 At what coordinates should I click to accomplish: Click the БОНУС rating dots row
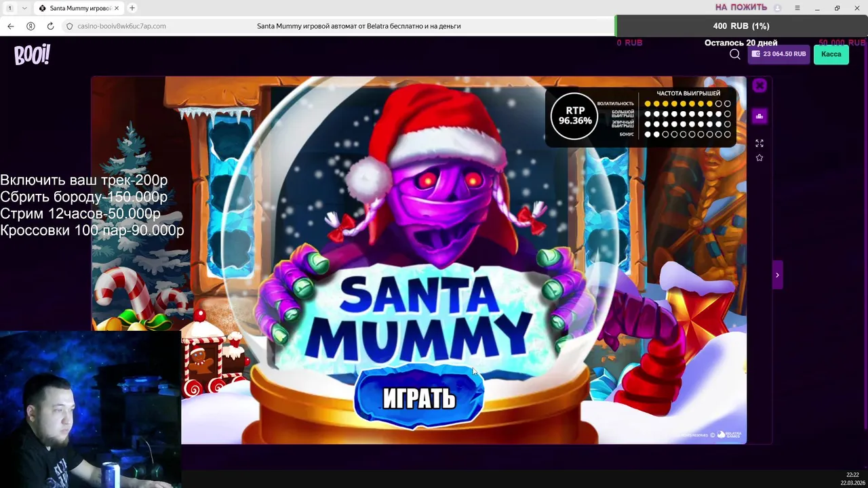(x=688, y=134)
